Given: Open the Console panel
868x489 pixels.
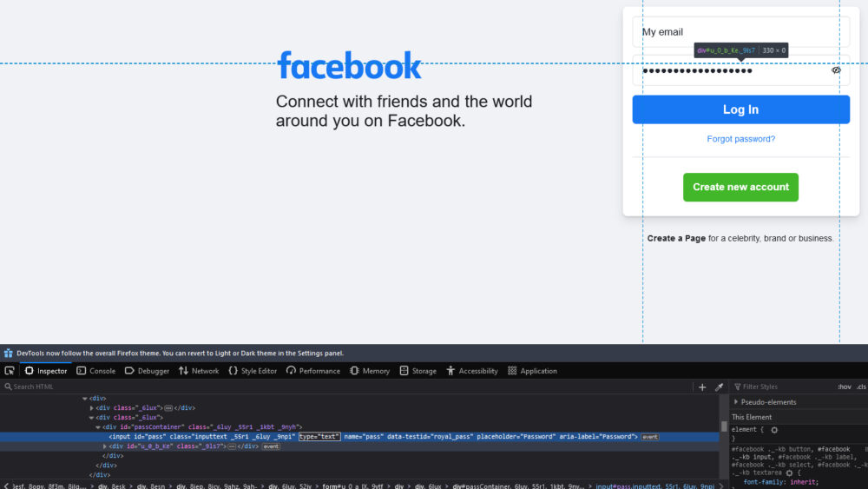Looking at the screenshot, I should point(95,371).
